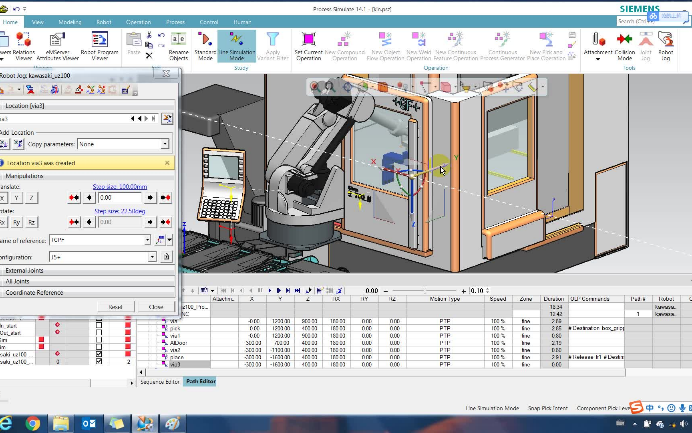The image size is (692, 433).
Task: Toggle the Y translate axis button
Action: pyautogui.click(x=17, y=198)
